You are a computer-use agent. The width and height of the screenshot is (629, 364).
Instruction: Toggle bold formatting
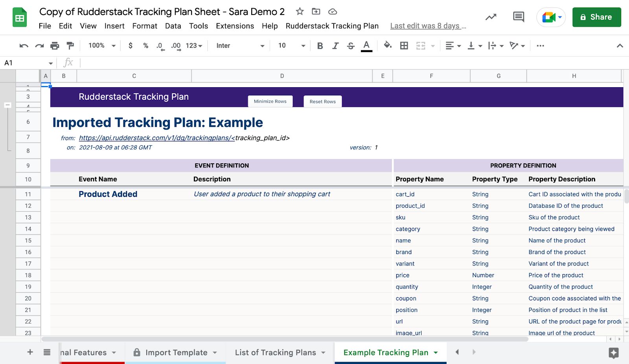pos(320,46)
